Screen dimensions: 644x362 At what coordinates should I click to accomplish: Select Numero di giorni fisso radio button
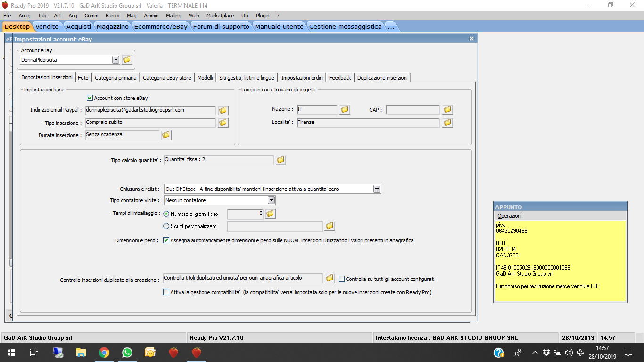coord(166,214)
